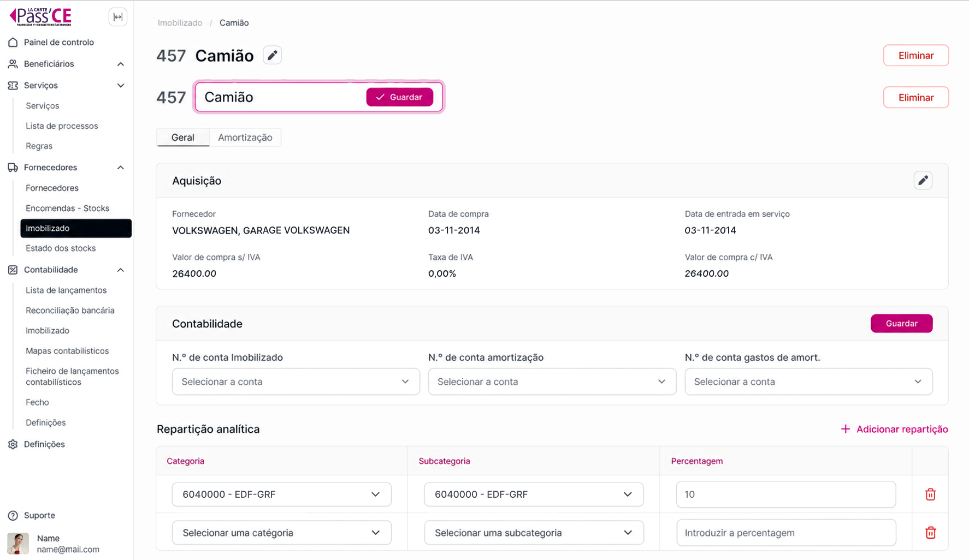
Task: Edit the Aquisição section with the pencil icon
Action: pyautogui.click(x=923, y=181)
